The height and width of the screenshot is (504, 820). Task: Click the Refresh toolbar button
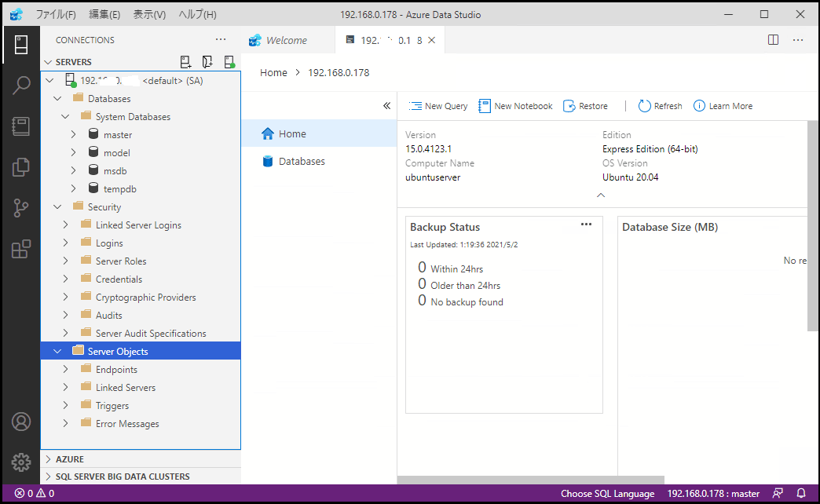(660, 106)
